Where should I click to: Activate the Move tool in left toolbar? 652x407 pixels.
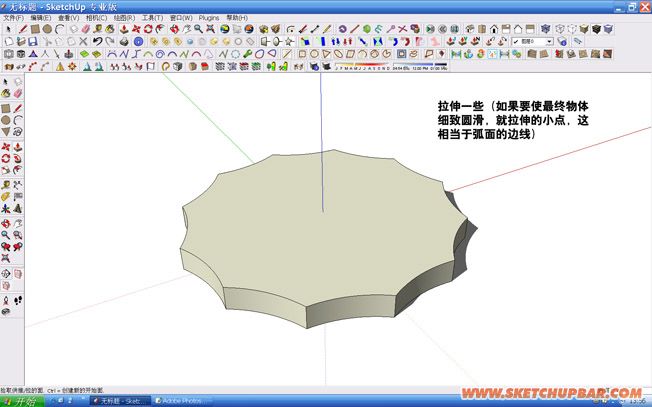[x=6, y=147]
